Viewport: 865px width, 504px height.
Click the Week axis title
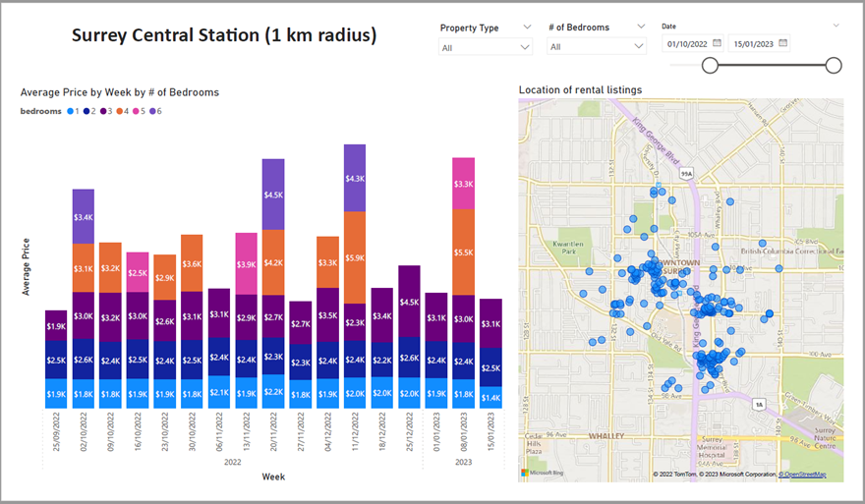click(x=273, y=476)
